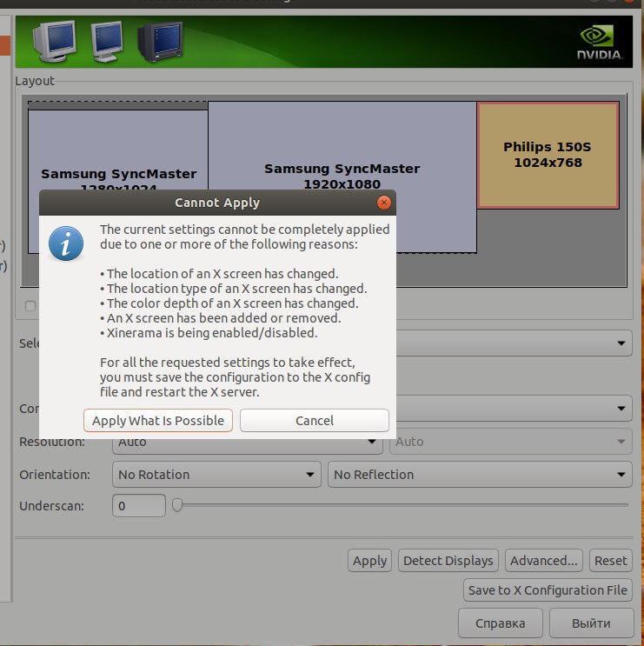Click the info icon in the dialog
The width and height of the screenshot is (644, 646).
coord(66,243)
